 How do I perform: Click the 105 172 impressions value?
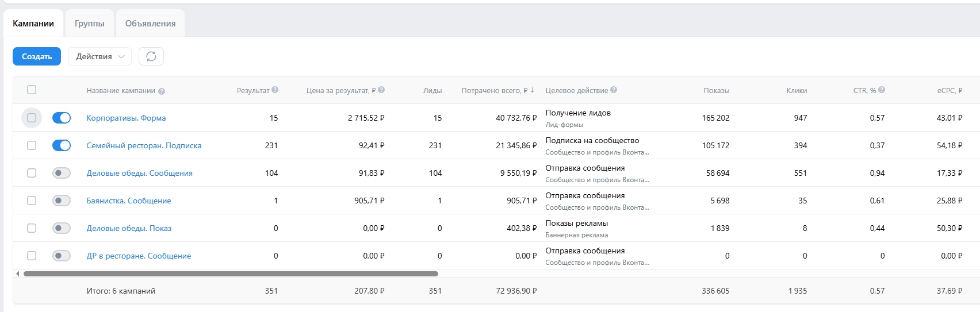[x=715, y=145]
